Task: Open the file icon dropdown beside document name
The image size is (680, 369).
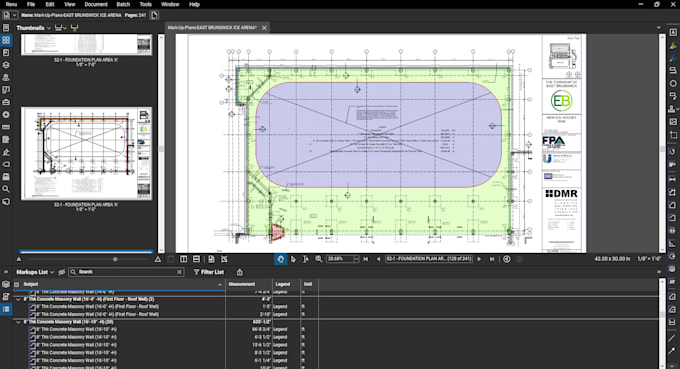Action: pyautogui.click(x=9, y=15)
